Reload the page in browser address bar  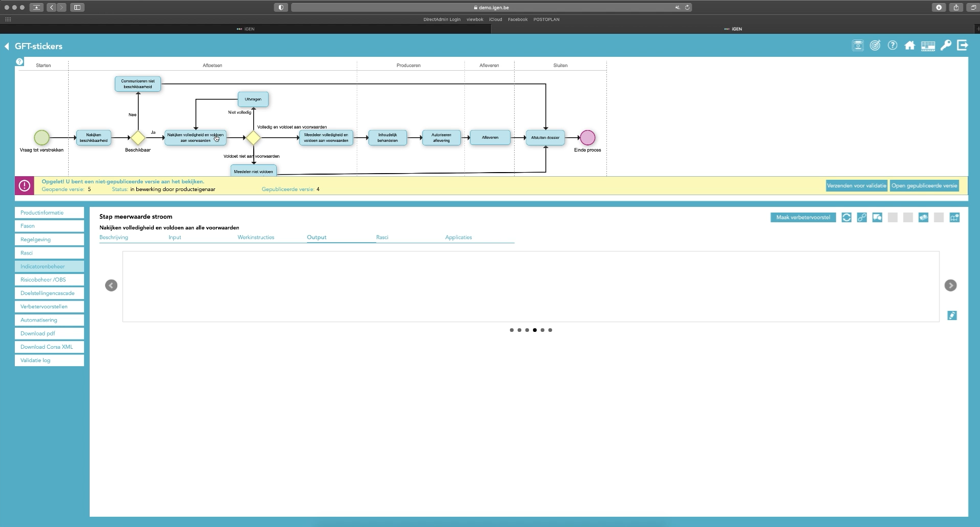tap(687, 7)
